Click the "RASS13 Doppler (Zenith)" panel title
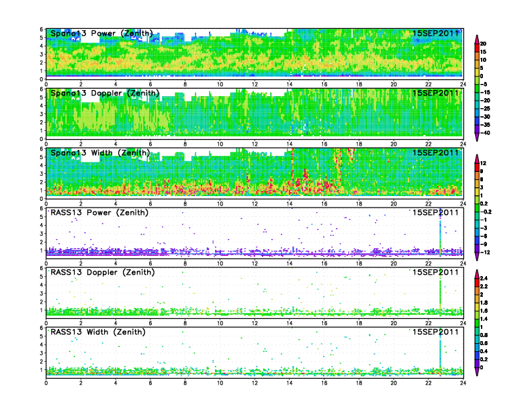The image size is (532, 411). tap(103, 272)
